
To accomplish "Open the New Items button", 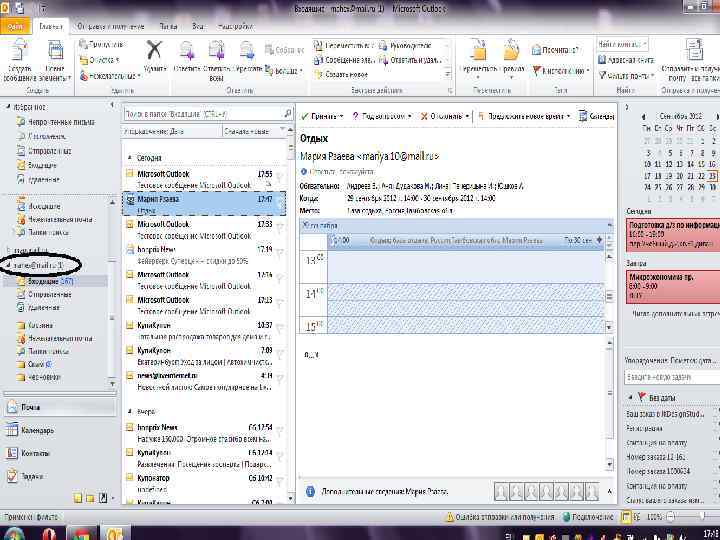I will 56,61.
